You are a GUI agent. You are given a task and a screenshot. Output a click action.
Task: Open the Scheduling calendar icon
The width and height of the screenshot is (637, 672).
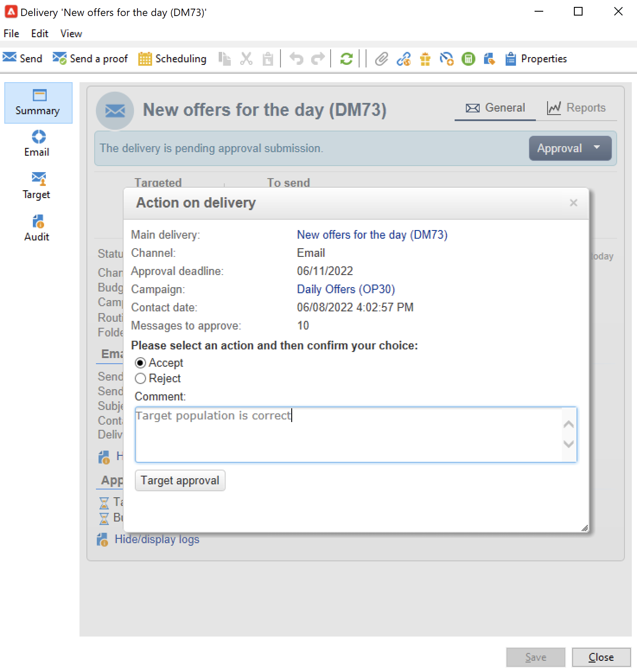click(145, 59)
